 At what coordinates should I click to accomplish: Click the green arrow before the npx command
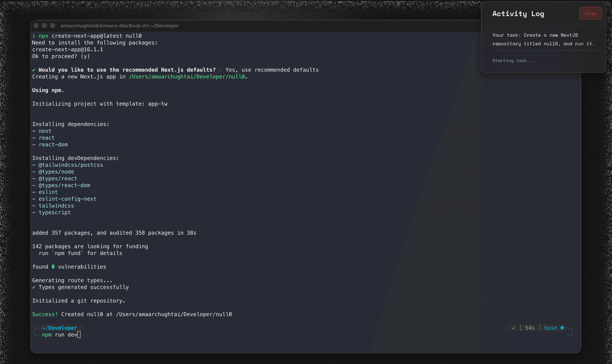34,36
